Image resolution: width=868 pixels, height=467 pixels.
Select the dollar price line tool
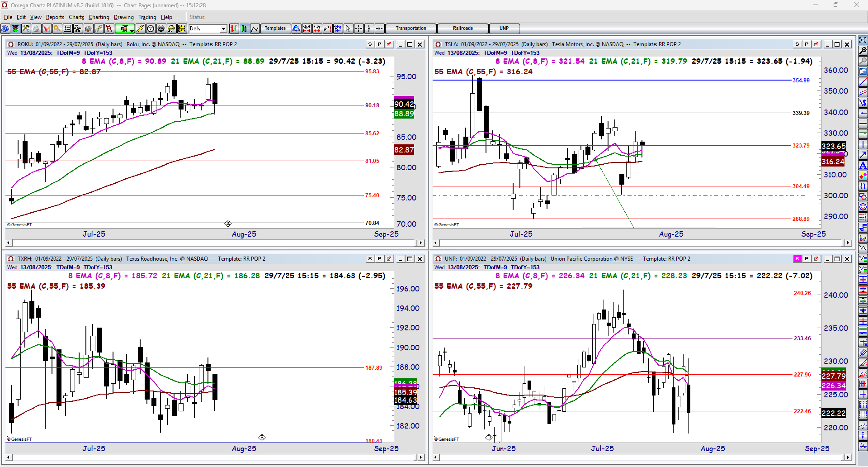coord(863,103)
